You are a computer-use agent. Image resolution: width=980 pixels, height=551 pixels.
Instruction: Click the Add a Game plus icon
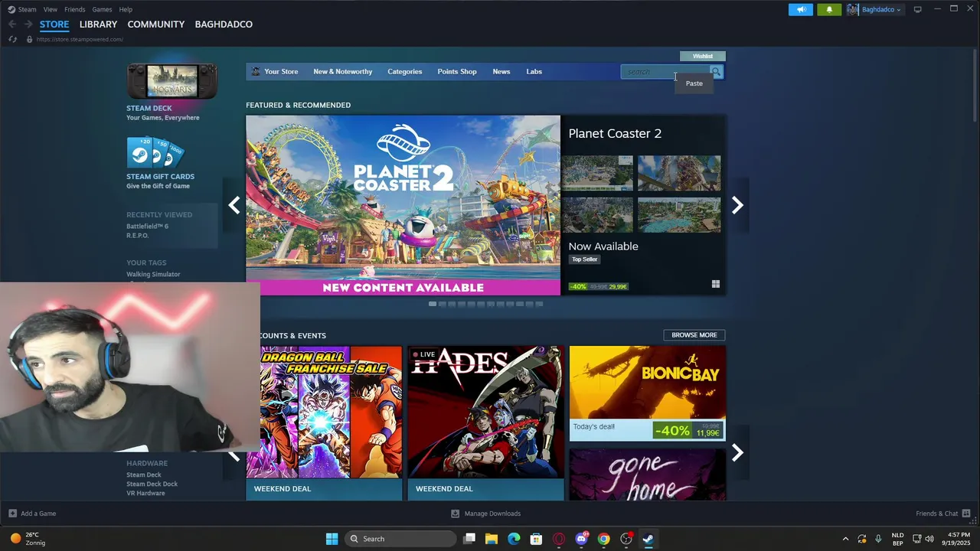[x=12, y=514]
